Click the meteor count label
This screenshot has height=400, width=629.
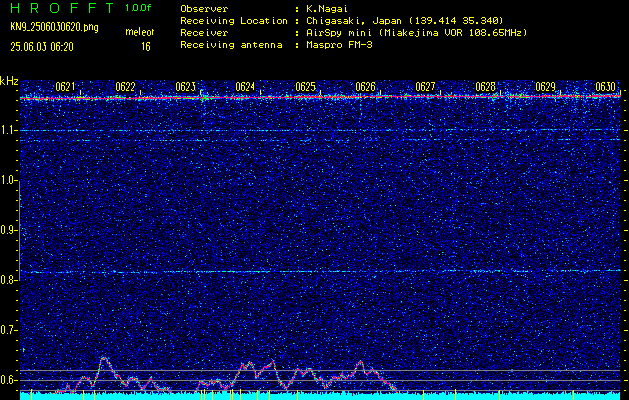[140, 32]
